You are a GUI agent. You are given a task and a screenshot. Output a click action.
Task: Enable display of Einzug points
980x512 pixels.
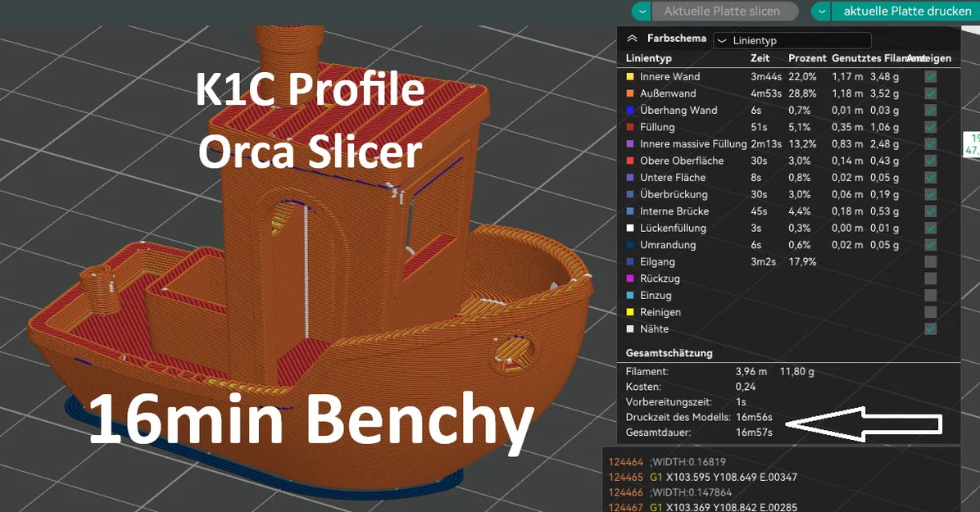[x=931, y=296]
